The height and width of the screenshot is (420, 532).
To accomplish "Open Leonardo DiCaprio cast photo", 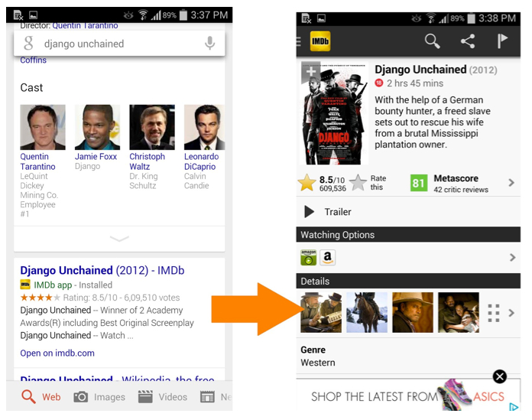I will pos(204,127).
